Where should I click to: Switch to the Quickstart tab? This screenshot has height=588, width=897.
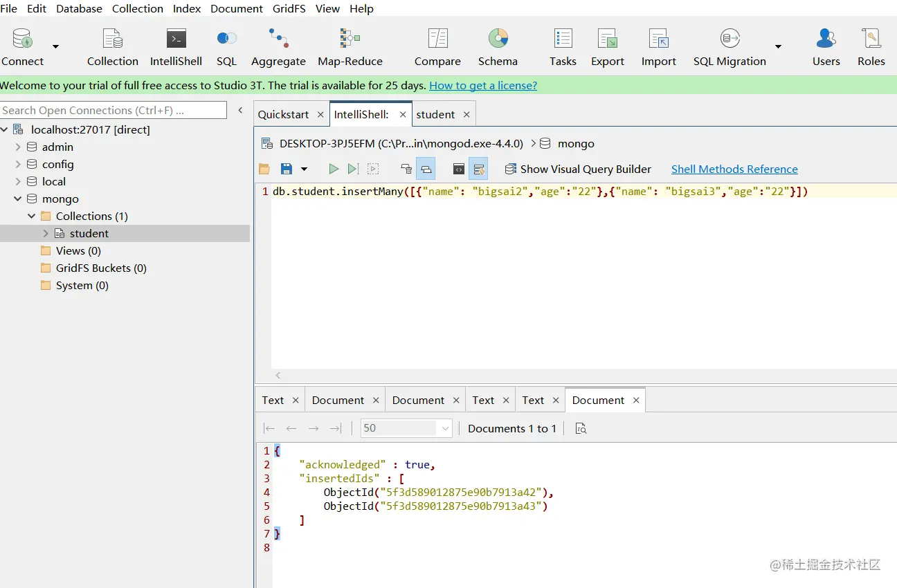(284, 115)
